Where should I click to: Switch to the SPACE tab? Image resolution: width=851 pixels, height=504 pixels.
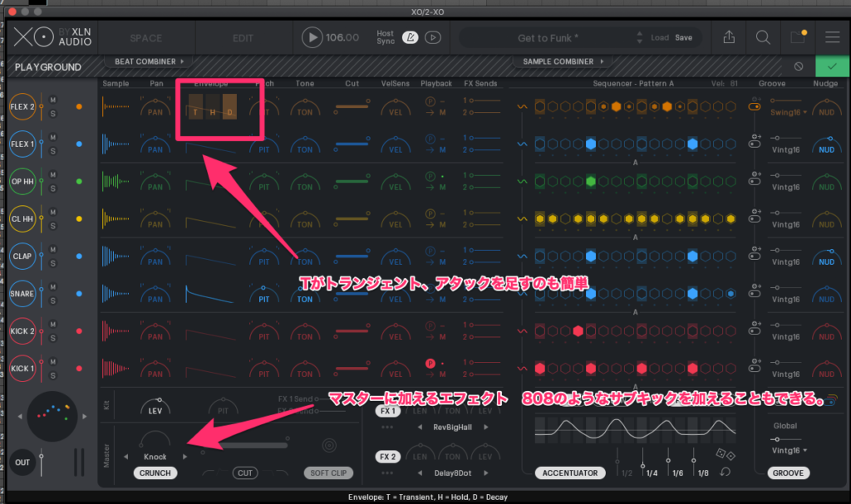(145, 38)
